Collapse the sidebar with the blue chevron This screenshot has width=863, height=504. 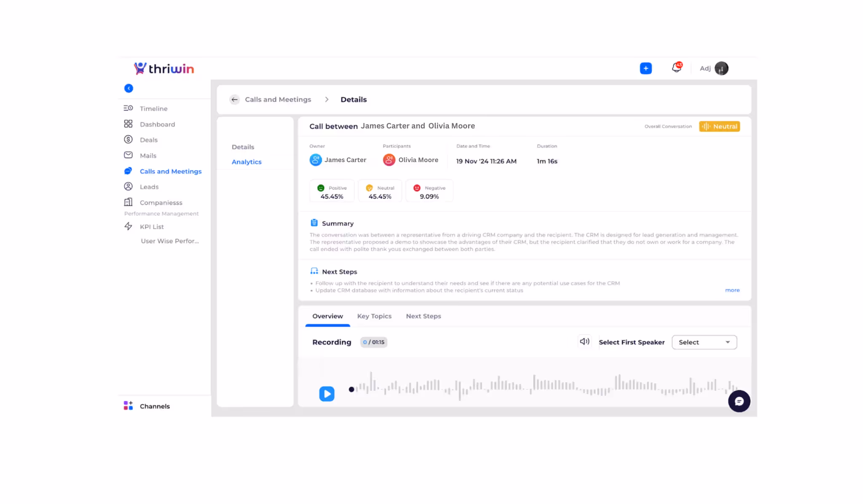pyautogui.click(x=129, y=88)
